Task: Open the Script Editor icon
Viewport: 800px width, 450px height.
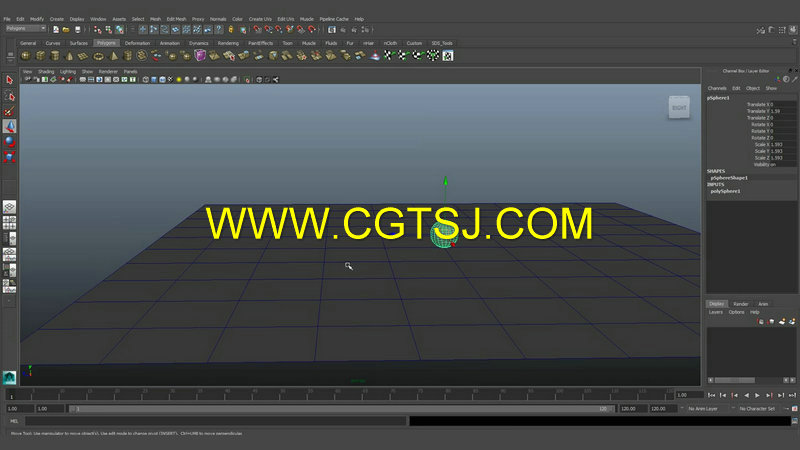Action: pos(794,421)
